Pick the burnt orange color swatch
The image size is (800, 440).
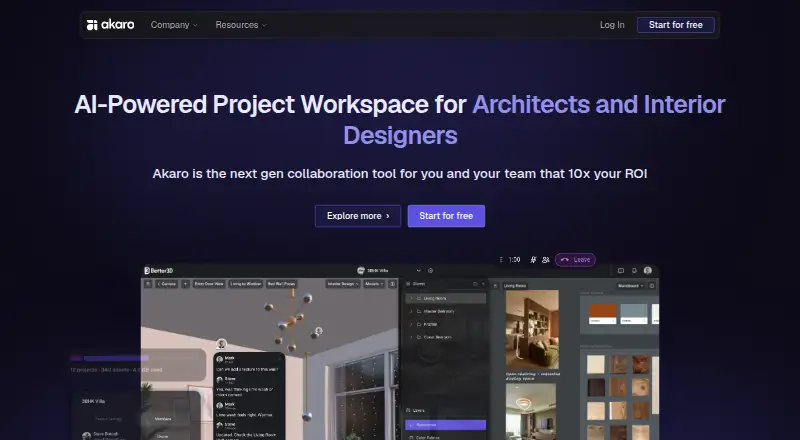603,314
